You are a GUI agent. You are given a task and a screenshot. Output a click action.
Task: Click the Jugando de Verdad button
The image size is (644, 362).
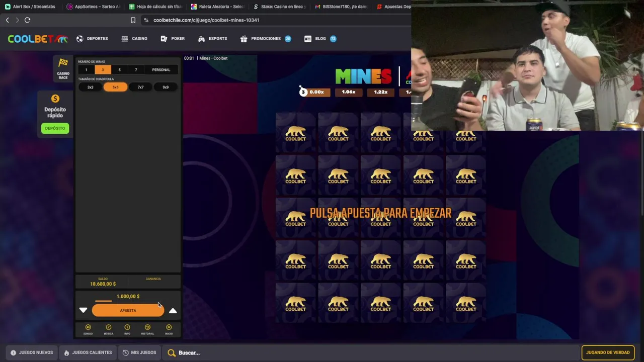click(608, 352)
